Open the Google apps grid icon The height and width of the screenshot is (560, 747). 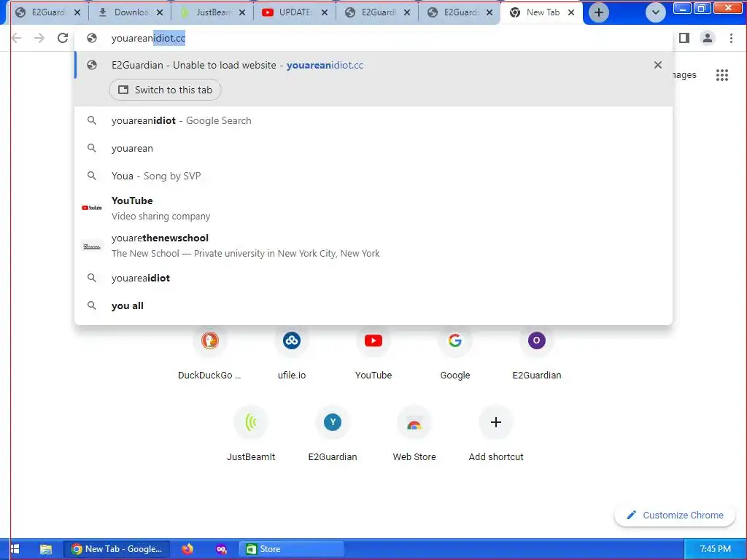[721, 75]
